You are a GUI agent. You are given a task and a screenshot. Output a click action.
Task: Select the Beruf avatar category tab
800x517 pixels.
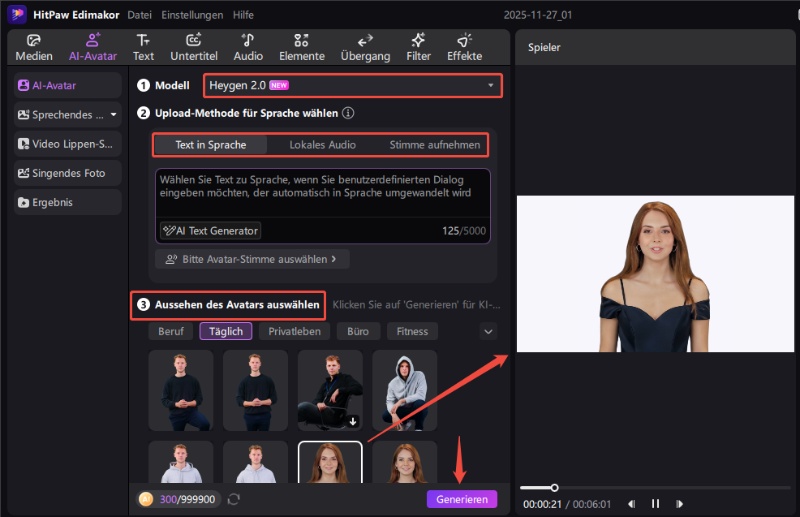[x=171, y=331]
